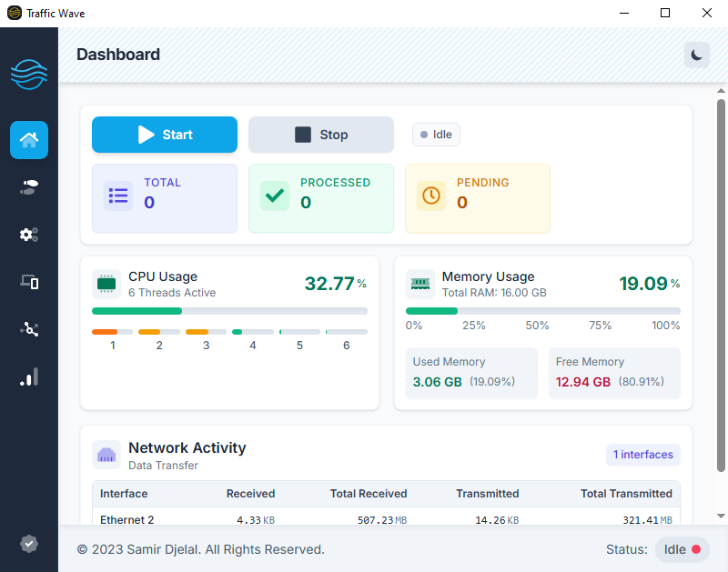This screenshot has width=728, height=572.
Task: Click thread 1 usage bar
Action: 112,332
